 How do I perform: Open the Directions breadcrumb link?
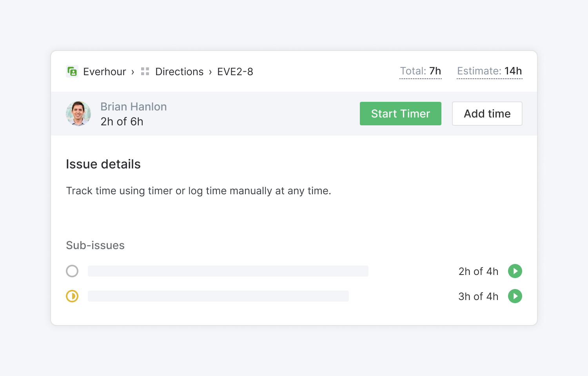pos(180,72)
